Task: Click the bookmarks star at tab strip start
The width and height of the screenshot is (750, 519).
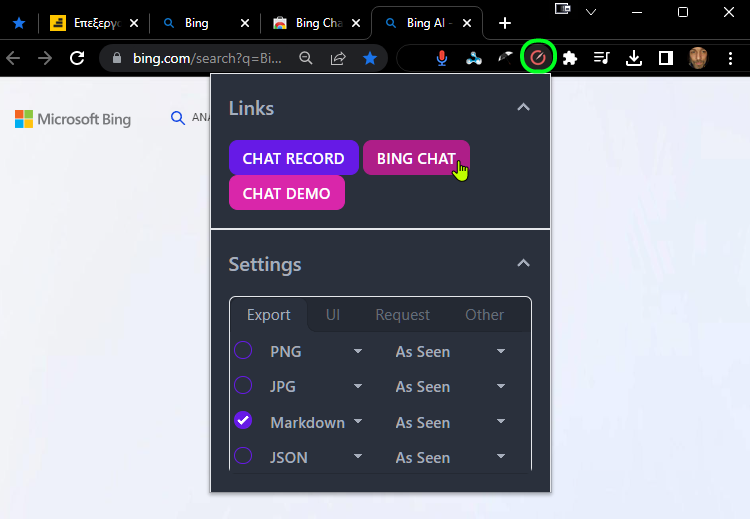Action: pos(19,23)
